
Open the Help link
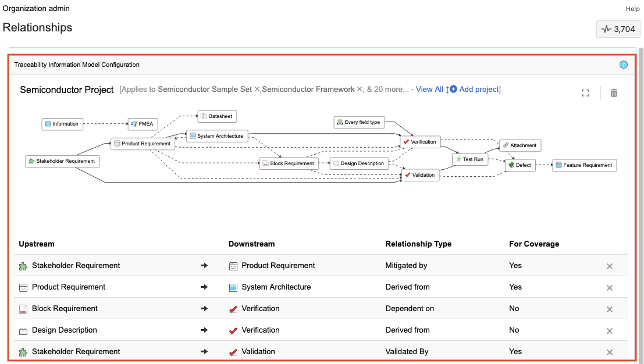(x=632, y=9)
